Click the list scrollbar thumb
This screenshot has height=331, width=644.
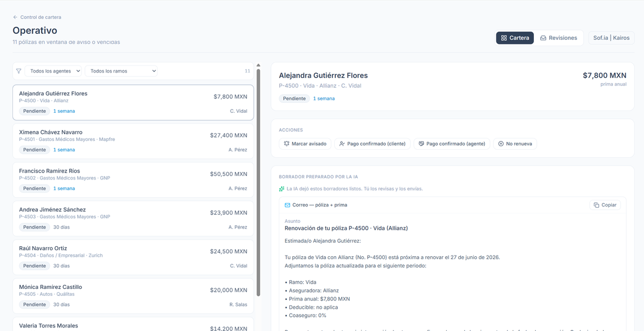click(258, 182)
